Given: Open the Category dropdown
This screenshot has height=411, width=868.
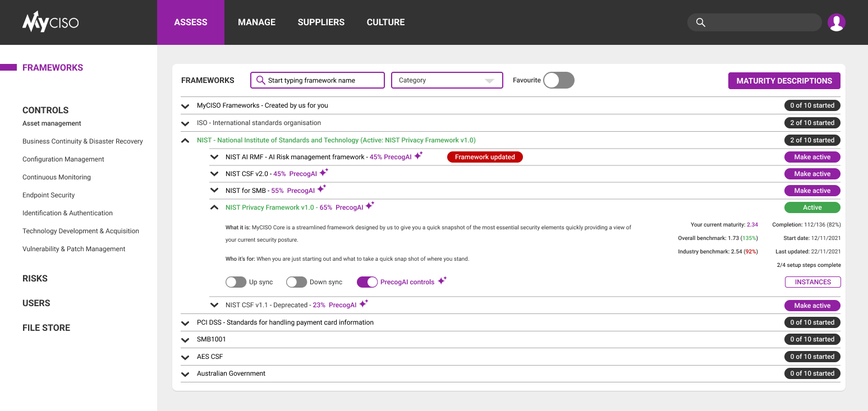Looking at the screenshot, I should 447,80.
